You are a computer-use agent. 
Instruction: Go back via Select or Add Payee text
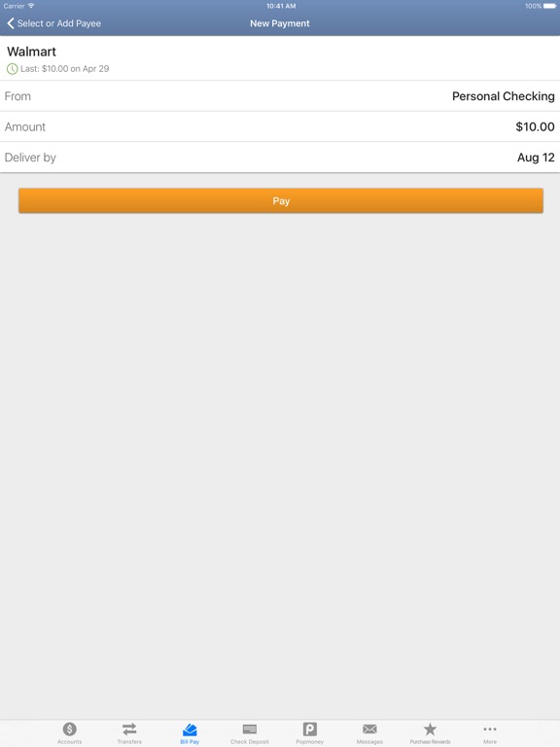click(59, 23)
